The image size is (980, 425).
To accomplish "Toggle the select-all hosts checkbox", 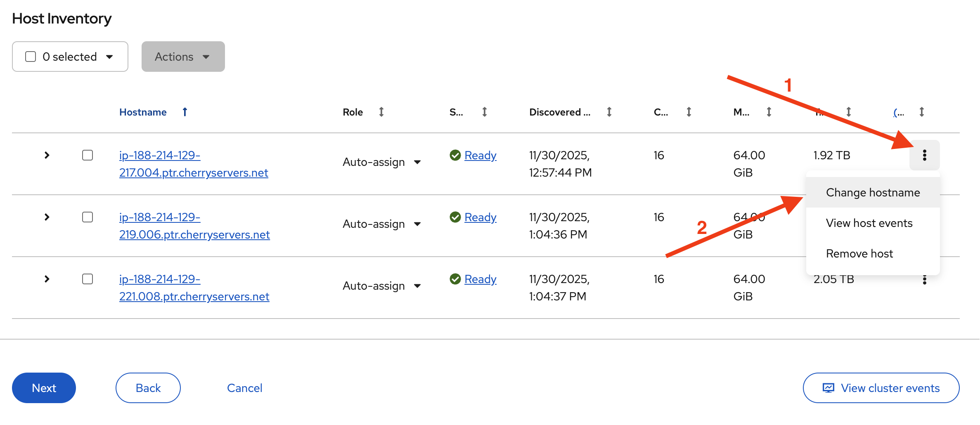I will 31,57.
